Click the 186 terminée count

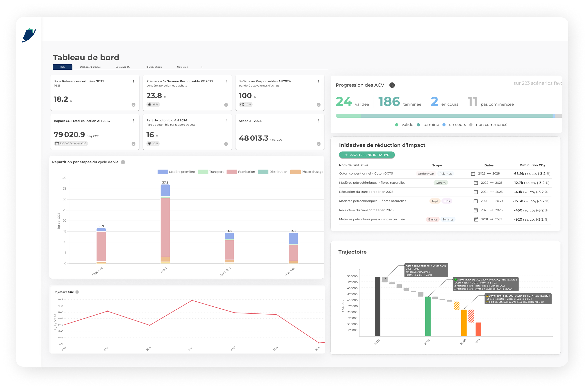[x=400, y=102]
